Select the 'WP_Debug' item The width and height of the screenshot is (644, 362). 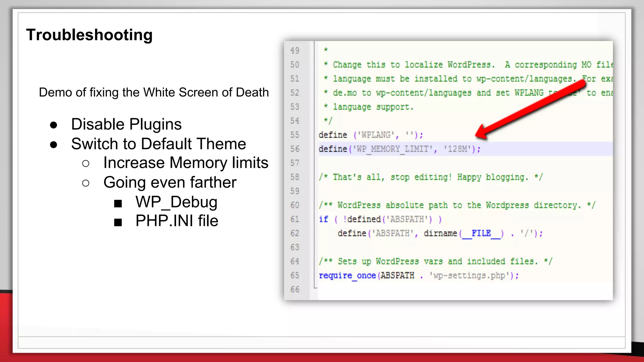pyautogui.click(x=176, y=202)
